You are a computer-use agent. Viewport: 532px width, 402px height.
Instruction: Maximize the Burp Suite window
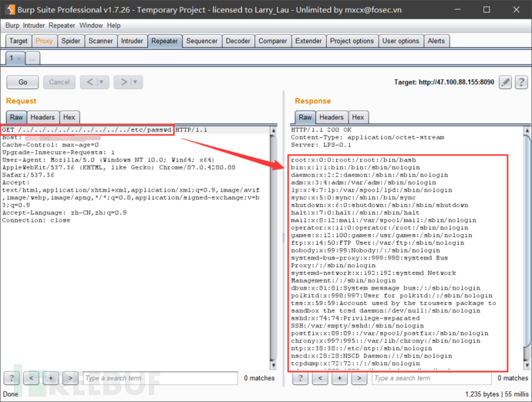point(487,9)
